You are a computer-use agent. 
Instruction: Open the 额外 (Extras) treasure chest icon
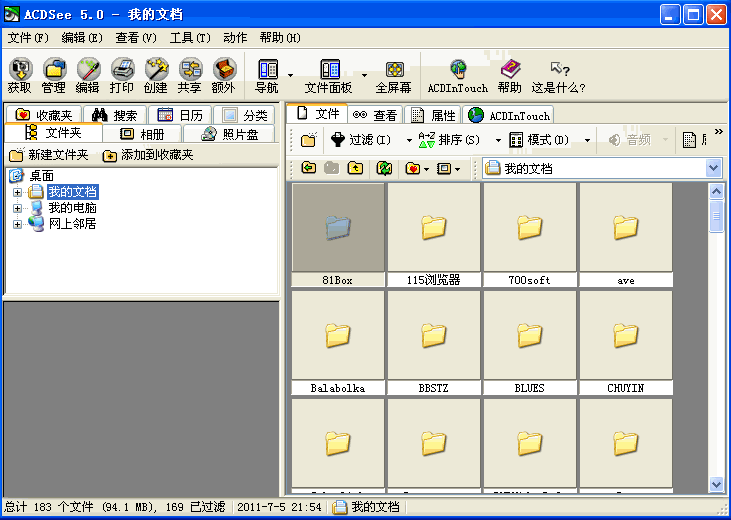click(224, 76)
